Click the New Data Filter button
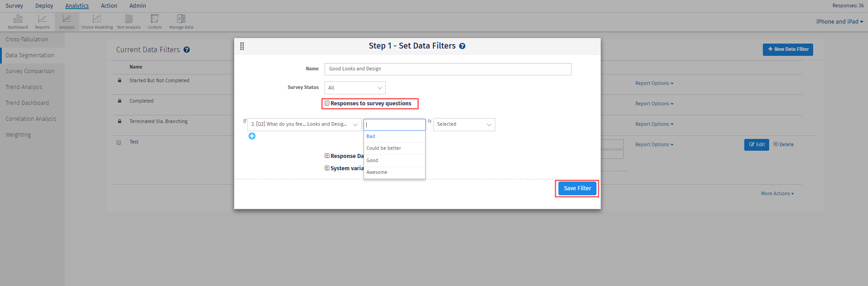The width and height of the screenshot is (868, 286). point(788,49)
